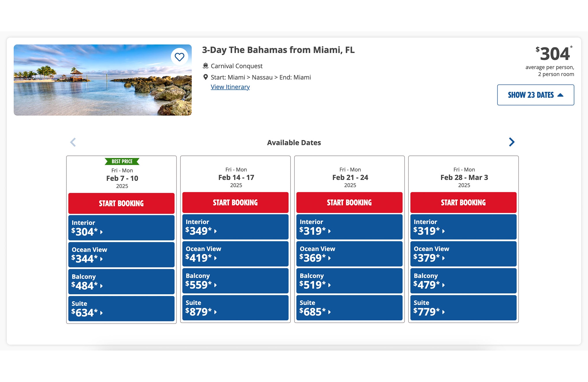The height and width of the screenshot is (382, 588).
Task: Expand details for Interior $319 on Feb 21-24
Action: pyautogui.click(x=349, y=227)
